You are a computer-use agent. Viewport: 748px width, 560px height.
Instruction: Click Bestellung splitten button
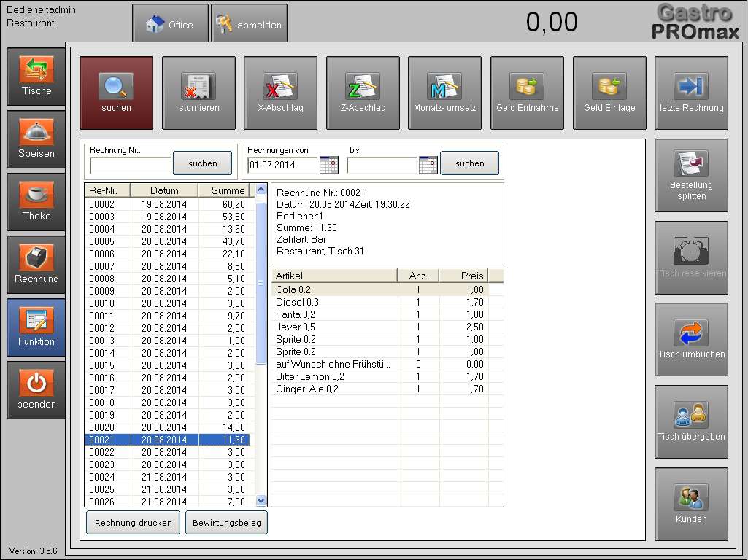coord(692,176)
